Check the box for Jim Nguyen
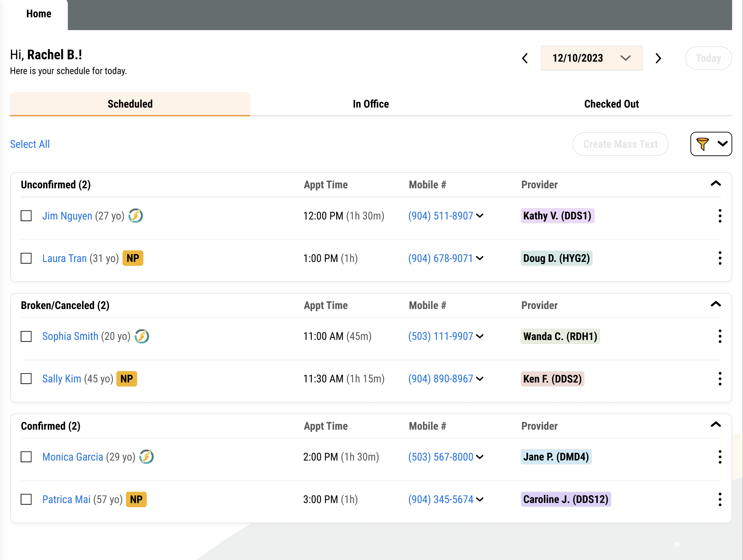The width and height of the screenshot is (743, 560). [26, 216]
